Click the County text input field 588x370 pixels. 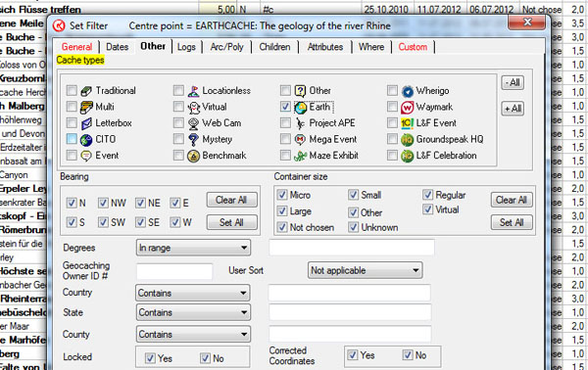tap(350, 334)
